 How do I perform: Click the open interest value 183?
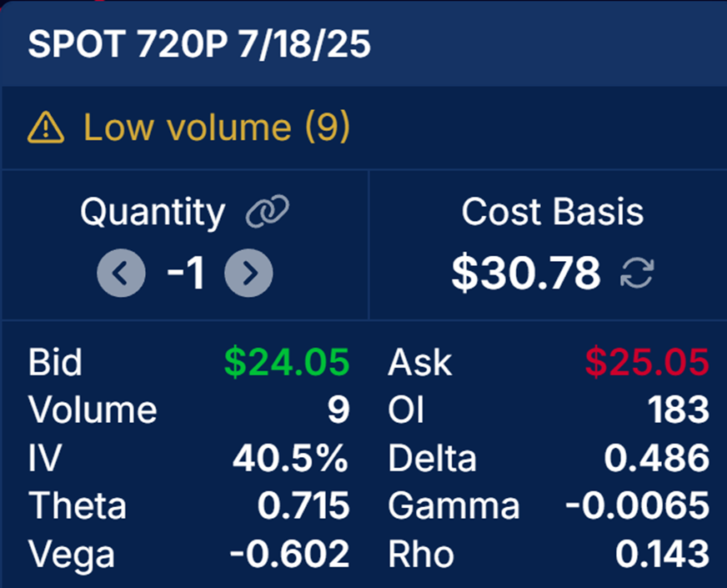(x=679, y=410)
